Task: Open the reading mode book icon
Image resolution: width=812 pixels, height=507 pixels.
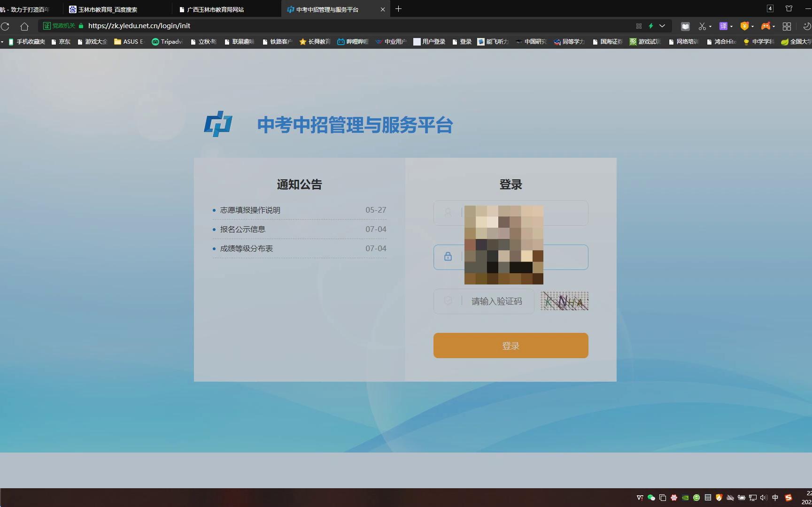Action: 685,26
